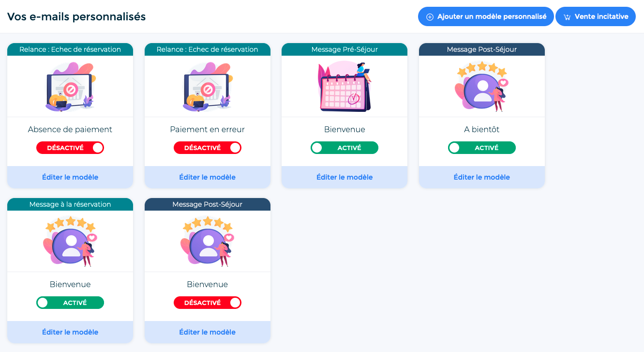This screenshot has width=644, height=352.
Task: Toggle off Bienvenue under Message à la réservation
Action: tap(70, 303)
